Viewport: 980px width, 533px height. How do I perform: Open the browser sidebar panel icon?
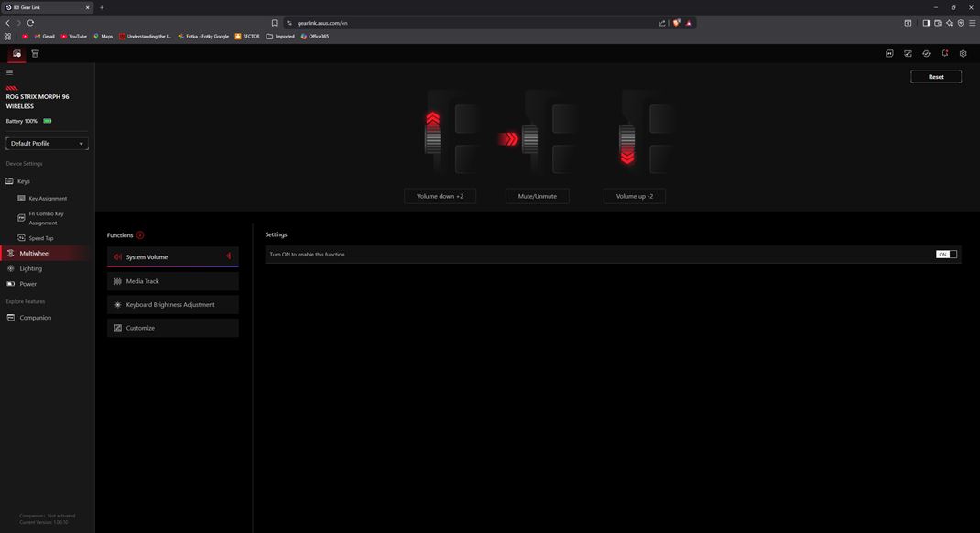click(926, 23)
